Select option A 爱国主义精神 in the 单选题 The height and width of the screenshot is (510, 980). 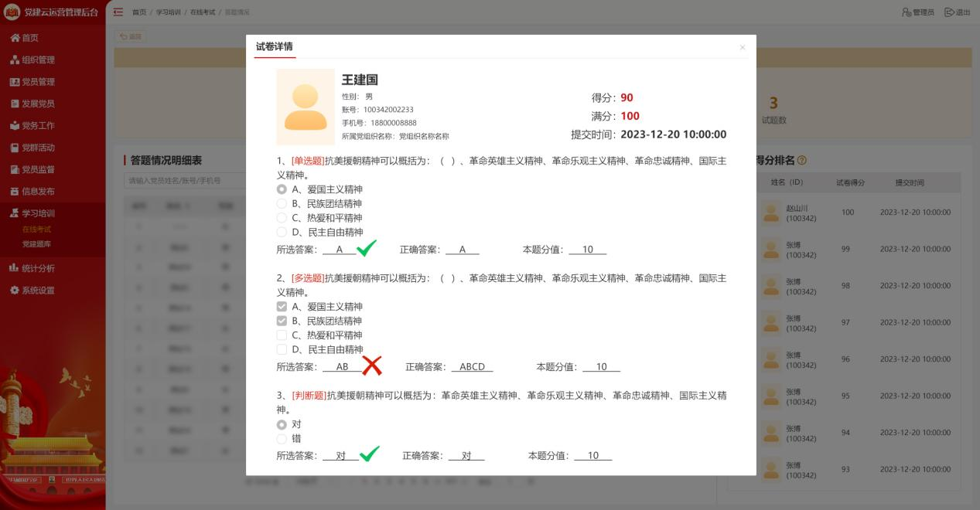tap(282, 189)
